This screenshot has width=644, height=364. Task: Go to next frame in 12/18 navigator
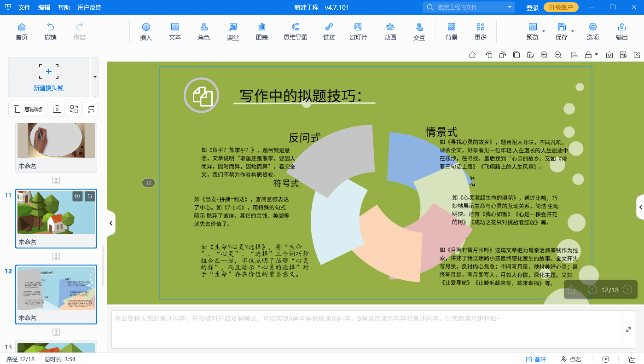pyautogui.click(x=627, y=289)
